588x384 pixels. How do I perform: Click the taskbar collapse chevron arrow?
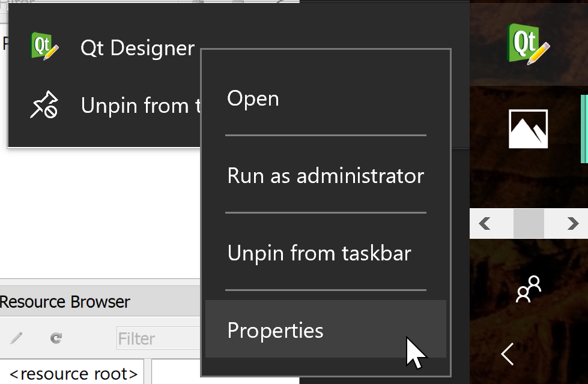tap(508, 354)
